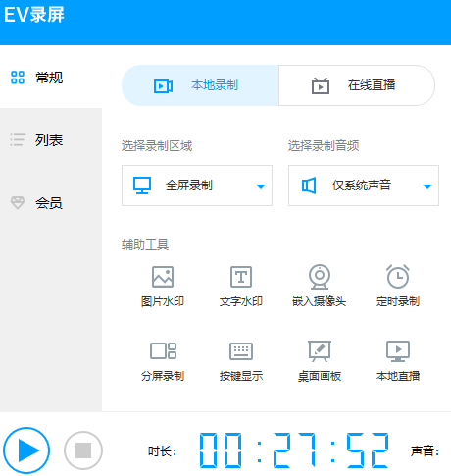Click the 选择录制音频 label
Screen dimensions: 451x476
click(324, 146)
